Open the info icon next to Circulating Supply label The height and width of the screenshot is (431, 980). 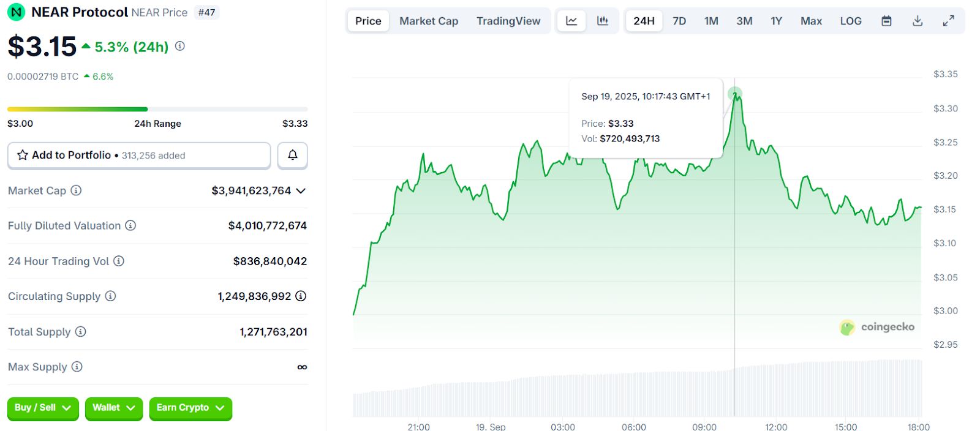(x=110, y=296)
